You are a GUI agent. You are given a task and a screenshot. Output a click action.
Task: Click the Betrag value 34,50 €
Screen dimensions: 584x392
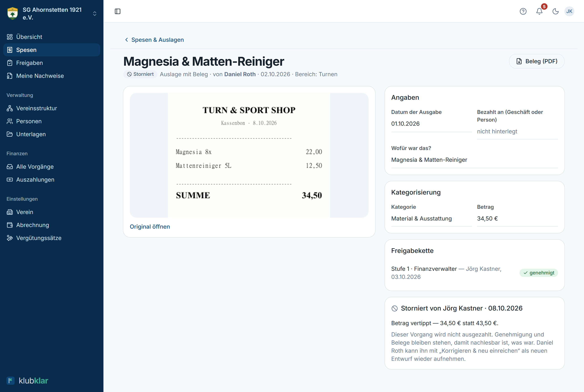(x=487, y=218)
